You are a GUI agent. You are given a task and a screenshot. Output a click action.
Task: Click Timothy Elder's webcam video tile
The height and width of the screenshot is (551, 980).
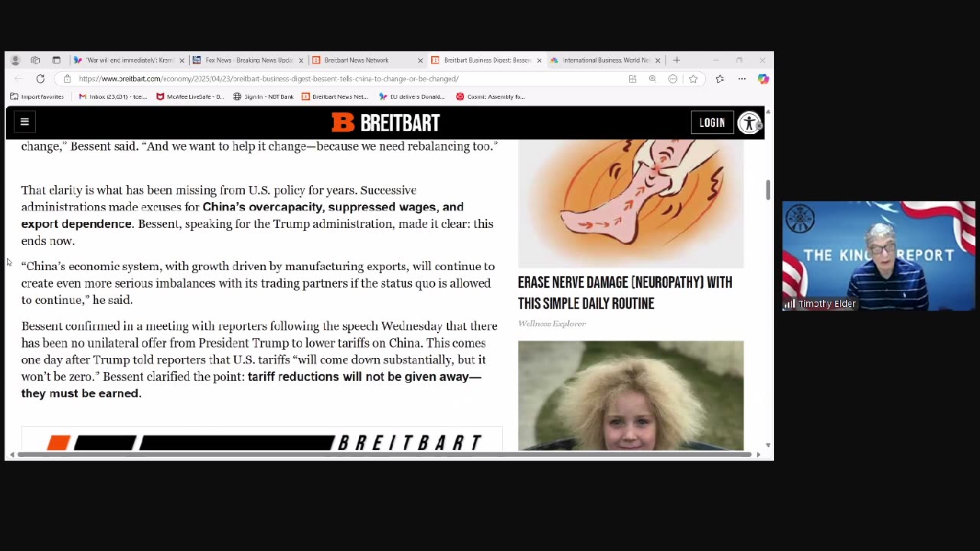879,256
